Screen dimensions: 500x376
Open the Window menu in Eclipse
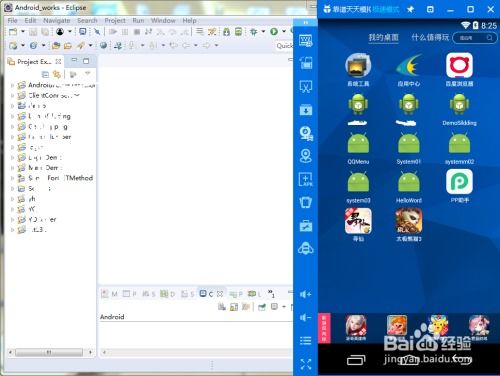[x=163, y=21]
